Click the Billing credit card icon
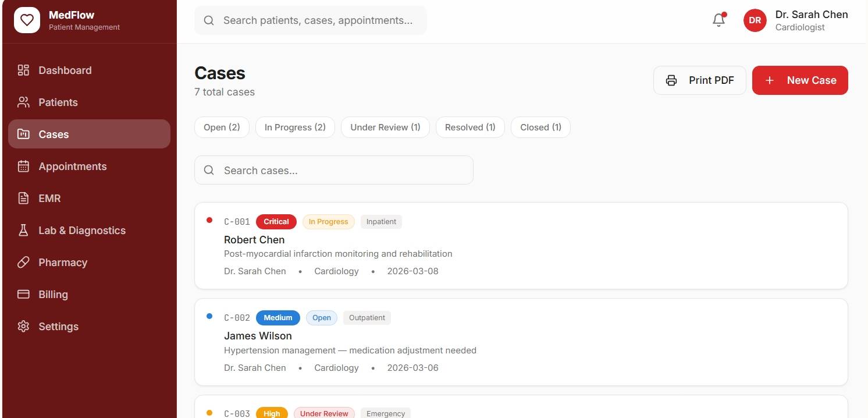The height and width of the screenshot is (418, 868). (23, 295)
